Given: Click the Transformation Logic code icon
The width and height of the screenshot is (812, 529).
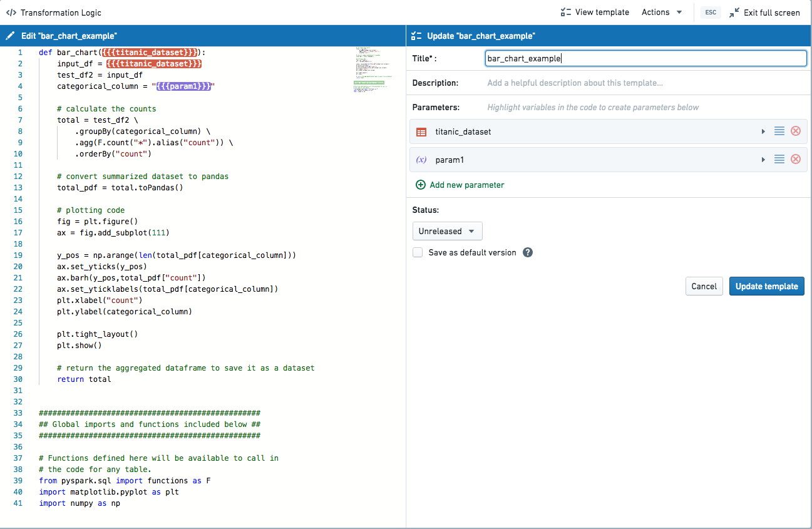Looking at the screenshot, I should [11, 13].
